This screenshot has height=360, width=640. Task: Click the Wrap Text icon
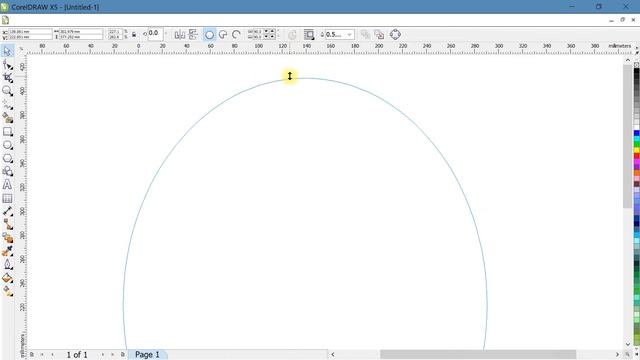pos(309,35)
